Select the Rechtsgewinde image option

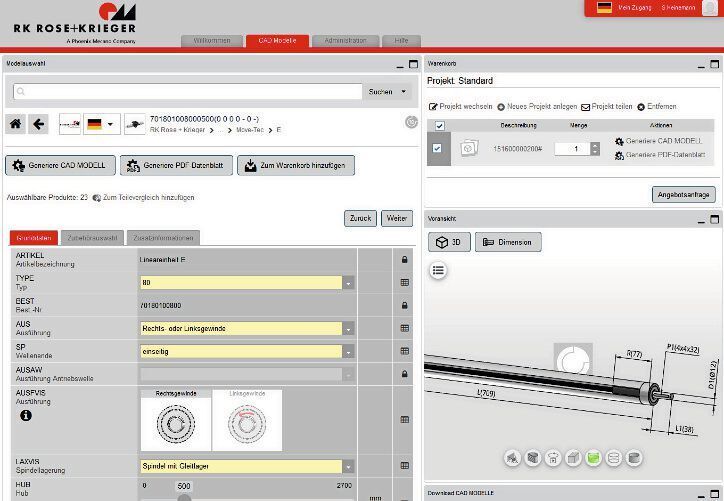pos(176,420)
